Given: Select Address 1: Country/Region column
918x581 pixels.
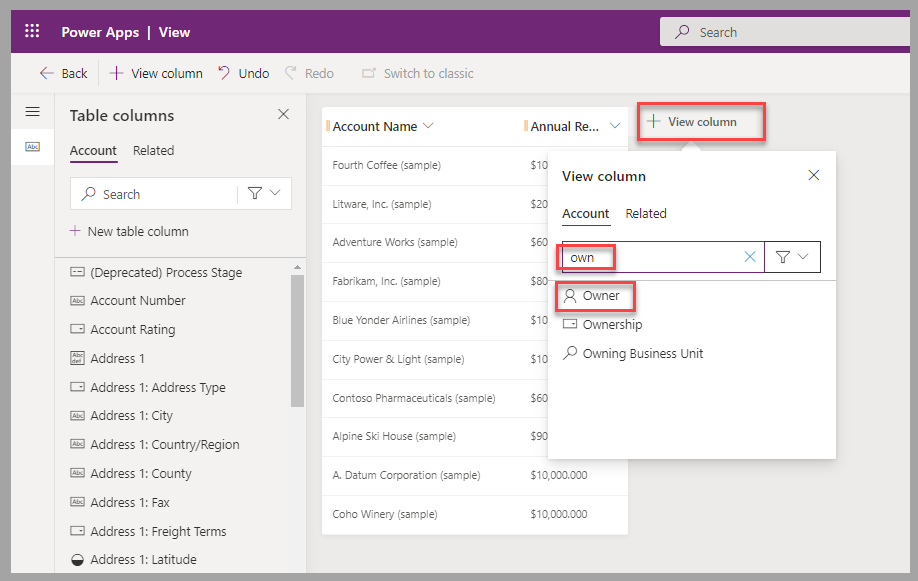Looking at the screenshot, I should (x=155, y=445).
